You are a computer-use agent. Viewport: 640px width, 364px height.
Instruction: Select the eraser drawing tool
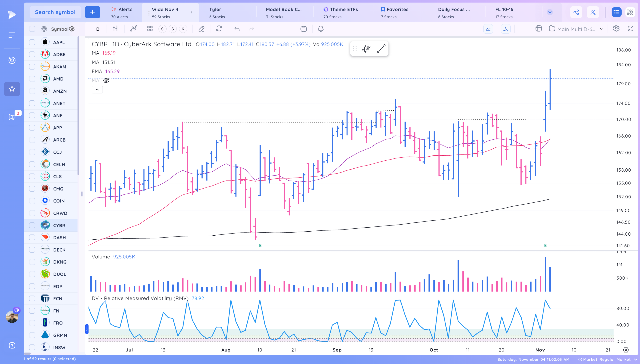(201, 29)
